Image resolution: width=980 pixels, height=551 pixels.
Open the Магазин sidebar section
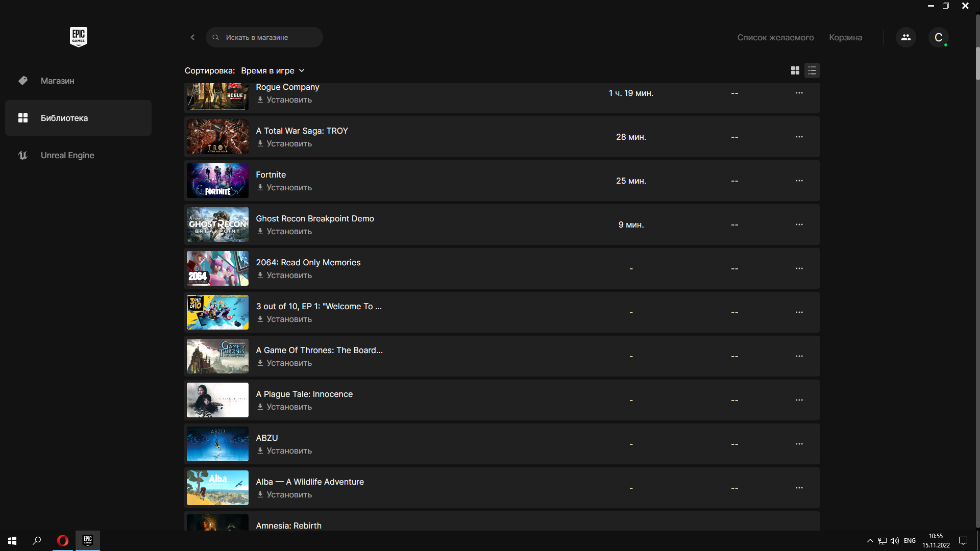pyautogui.click(x=78, y=81)
